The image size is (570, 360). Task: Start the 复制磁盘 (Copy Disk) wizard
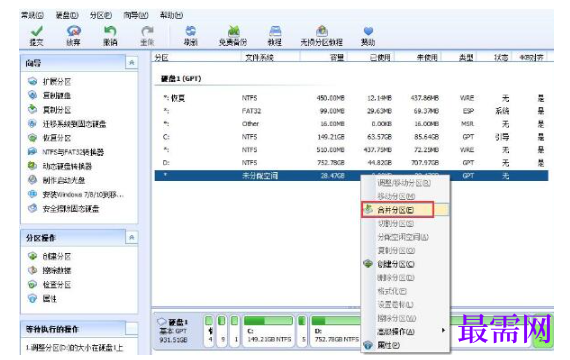pyautogui.click(x=56, y=95)
